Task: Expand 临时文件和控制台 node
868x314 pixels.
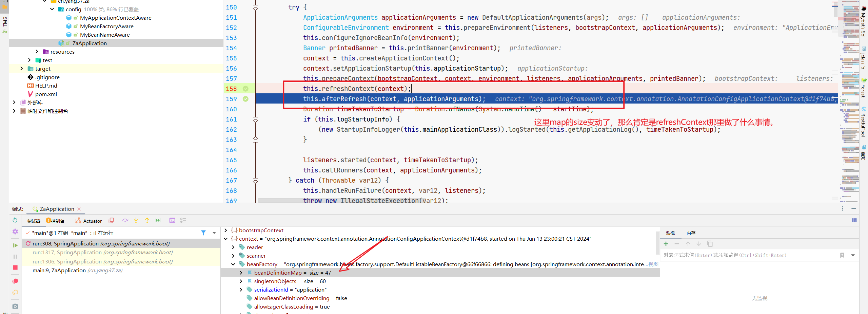Action: pos(14,111)
